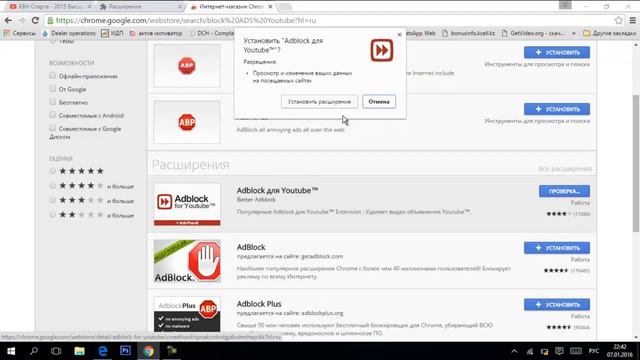Open Windows Start menu
640x360 pixels.
point(11,351)
